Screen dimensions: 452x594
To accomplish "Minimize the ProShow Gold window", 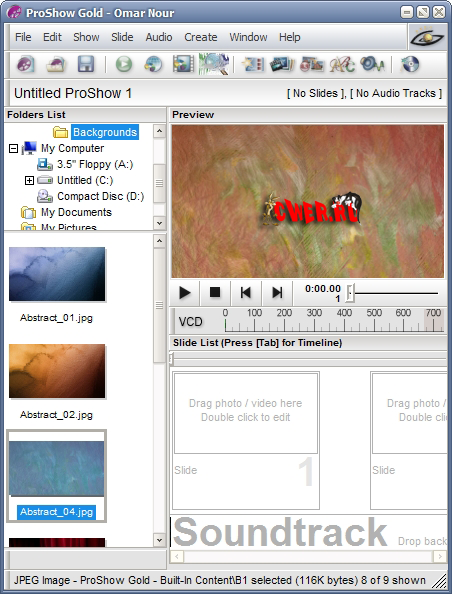I will pyautogui.click(x=407, y=13).
